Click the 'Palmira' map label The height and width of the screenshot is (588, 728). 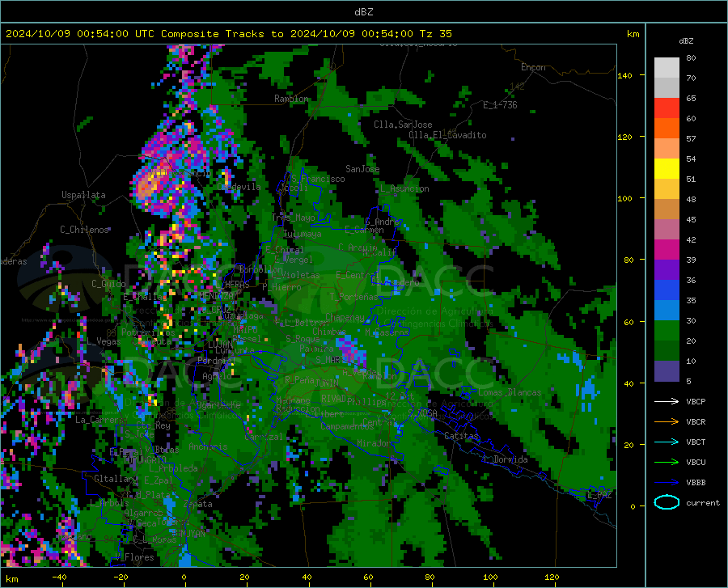(316, 348)
